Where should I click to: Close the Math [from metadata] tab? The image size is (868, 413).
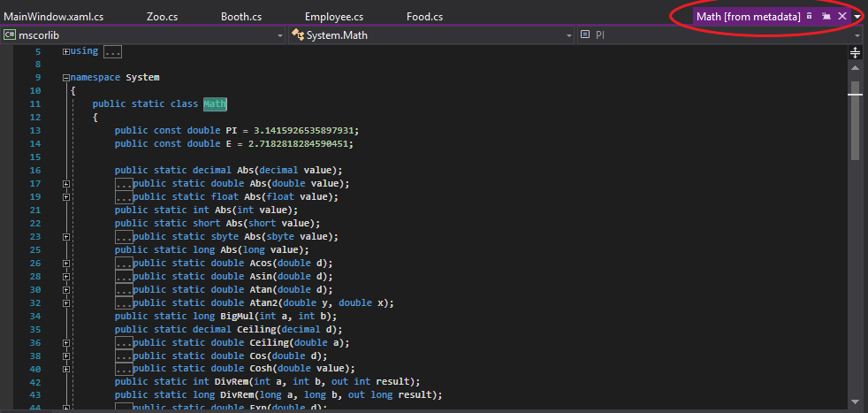[841, 16]
